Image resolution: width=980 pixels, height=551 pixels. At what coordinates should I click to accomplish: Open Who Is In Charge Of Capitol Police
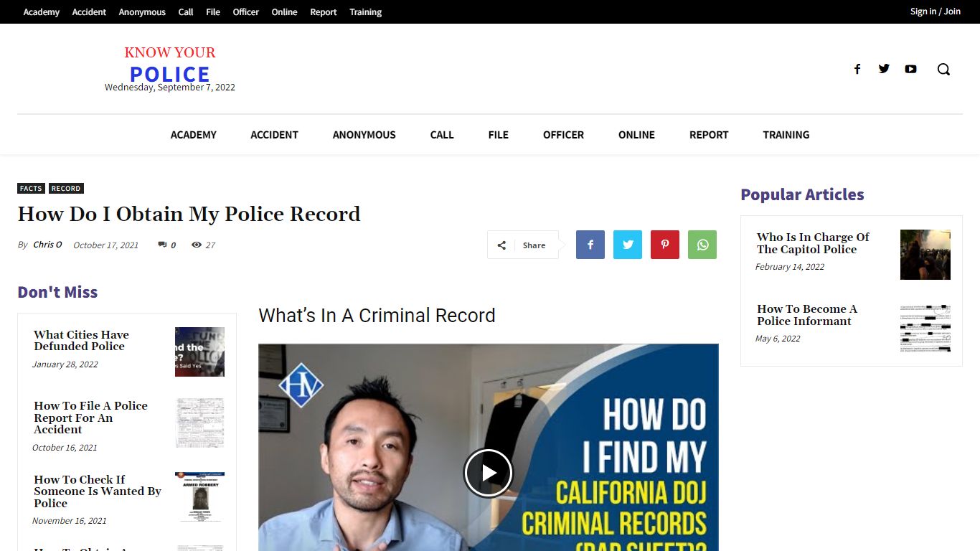tap(813, 243)
